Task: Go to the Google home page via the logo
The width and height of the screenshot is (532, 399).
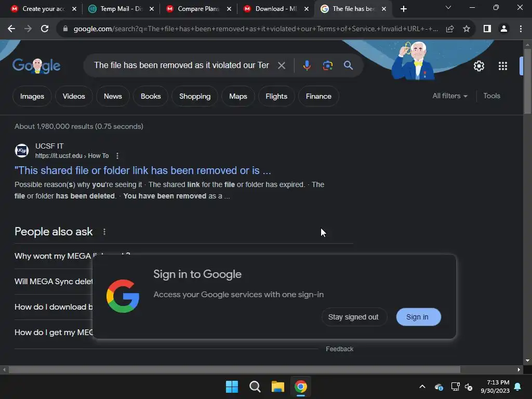Action: click(x=36, y=66)
